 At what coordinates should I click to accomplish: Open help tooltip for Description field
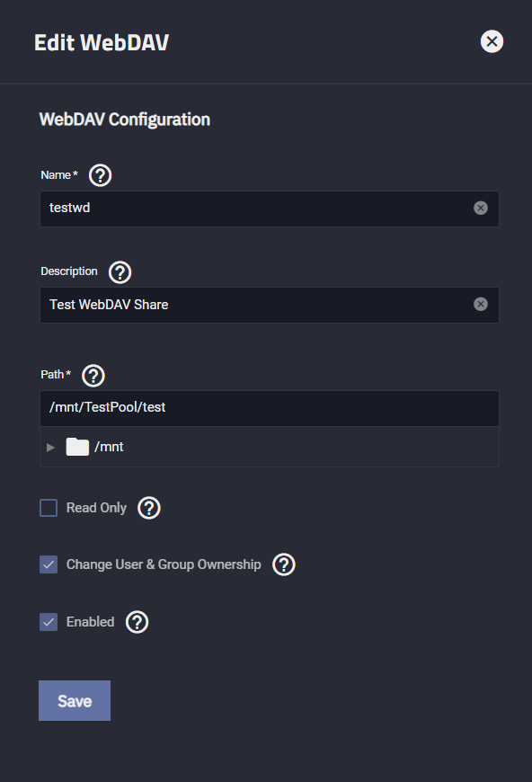[x=120, y=272]
